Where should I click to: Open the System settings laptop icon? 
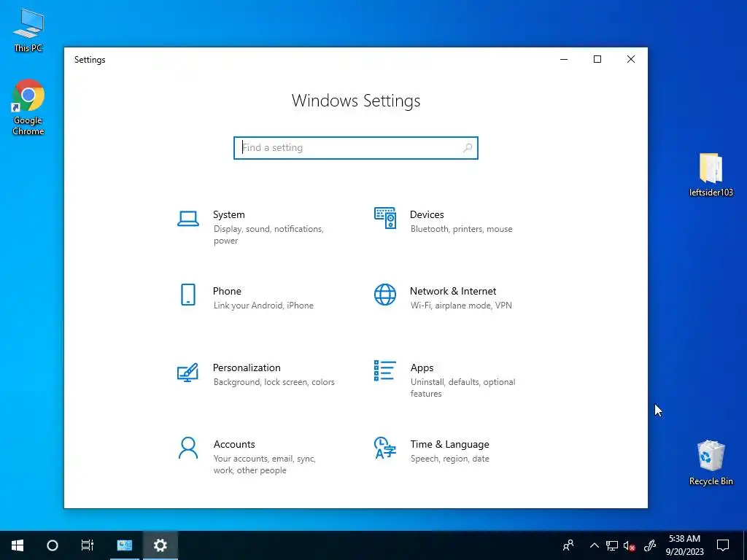(x=188, y=219)
